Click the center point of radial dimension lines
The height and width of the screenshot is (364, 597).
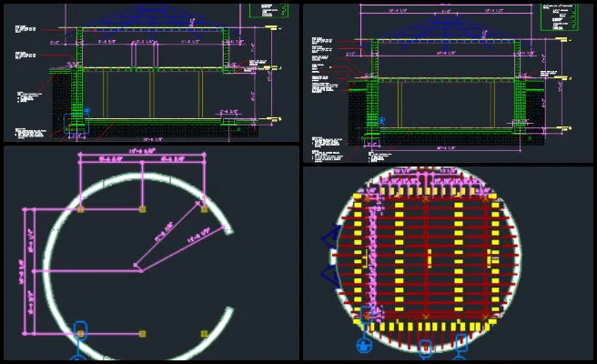[137, 266]
